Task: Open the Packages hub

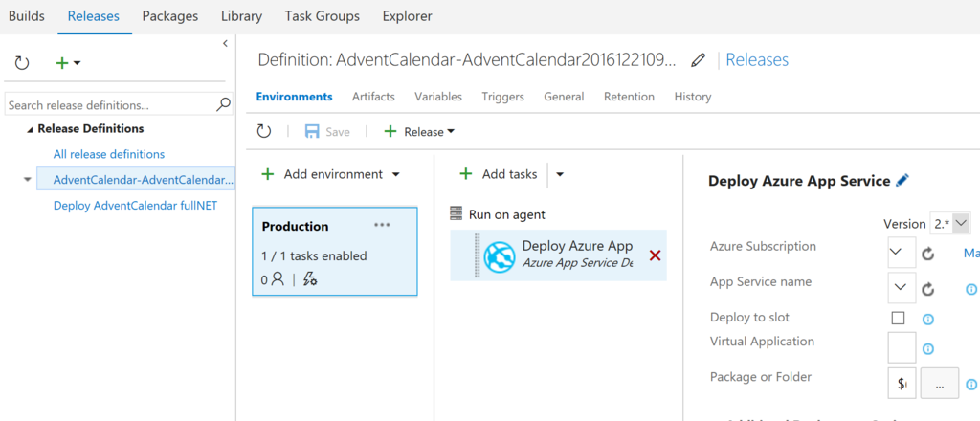Action: 170,16
